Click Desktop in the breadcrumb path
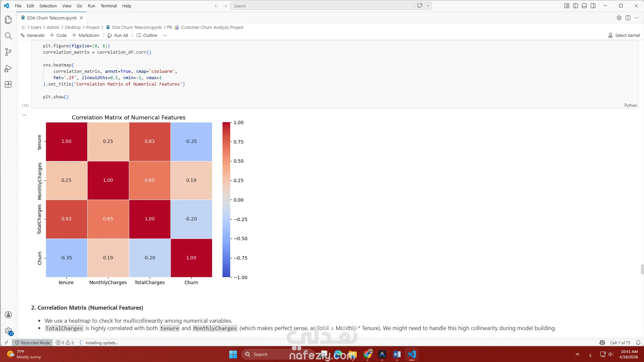Screen dimensions: 644x362 coord(72,28)
